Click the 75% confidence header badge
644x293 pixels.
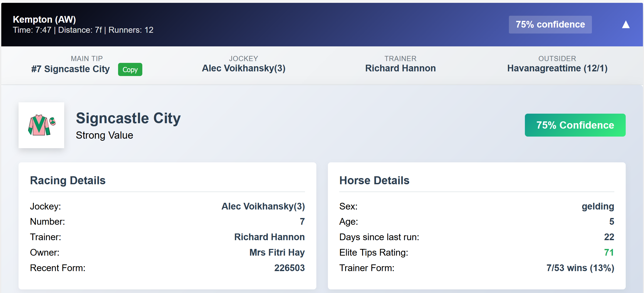[x=550, y=24]
